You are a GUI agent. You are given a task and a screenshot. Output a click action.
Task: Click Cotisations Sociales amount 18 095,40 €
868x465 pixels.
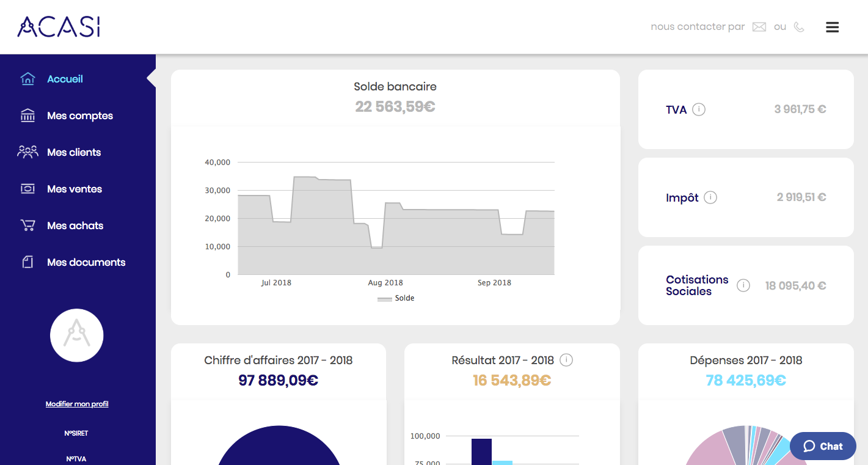tap(796, 285)
